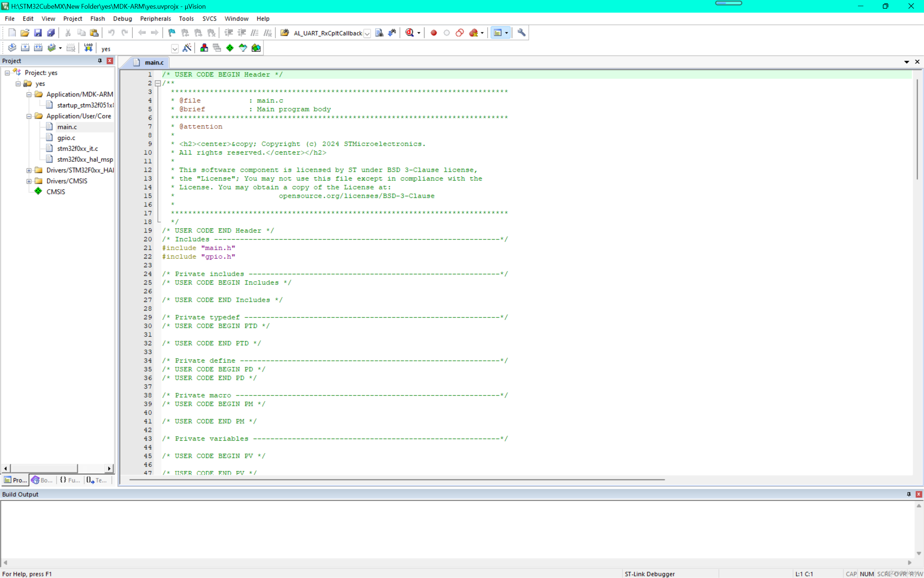This screenshot has width=924, height=578.
Task: Open the Project menu
Action: coord(73,18)
